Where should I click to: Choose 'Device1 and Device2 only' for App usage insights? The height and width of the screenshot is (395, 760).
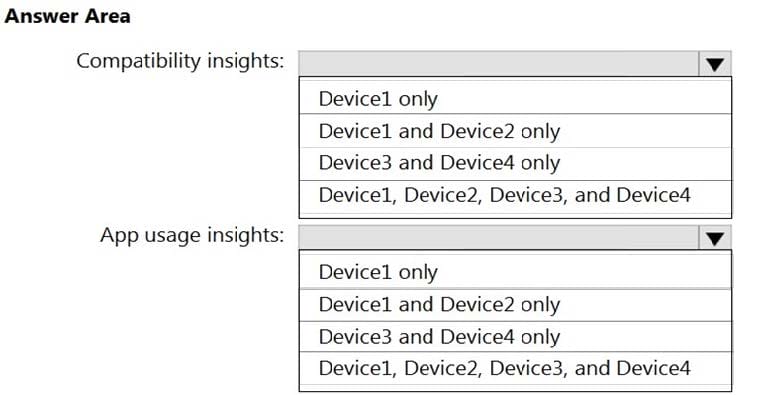click(x=515, y=304)
